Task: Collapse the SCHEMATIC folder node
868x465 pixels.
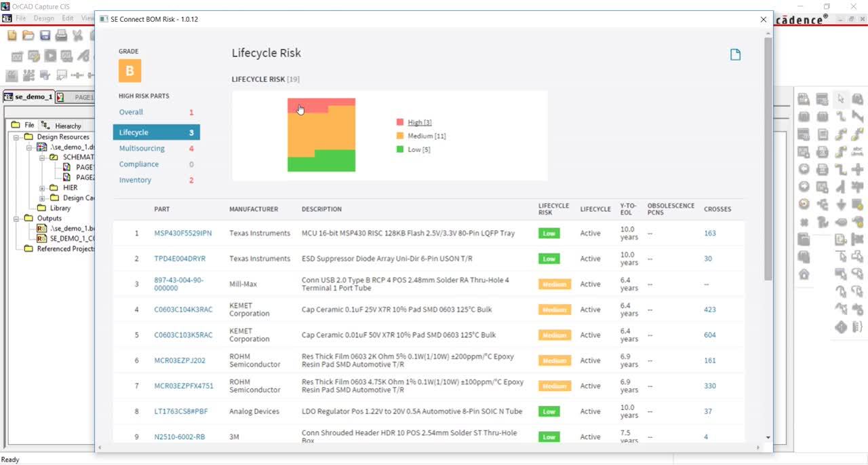Action: click(41, 157)
